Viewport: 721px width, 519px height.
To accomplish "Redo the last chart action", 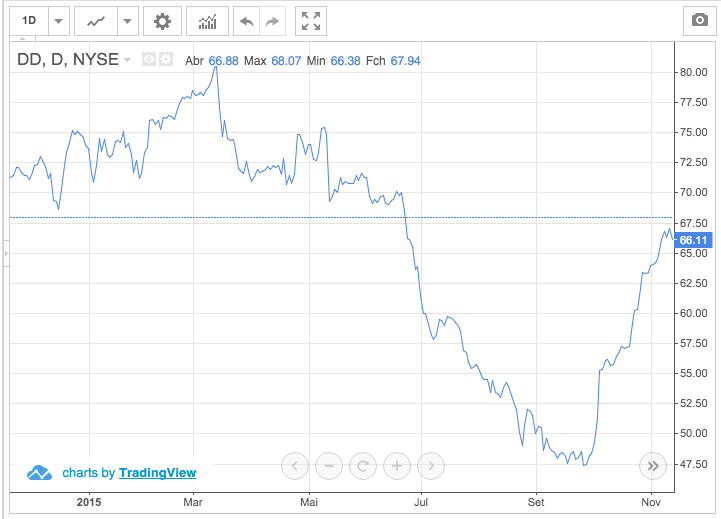I will pos(272,20).
